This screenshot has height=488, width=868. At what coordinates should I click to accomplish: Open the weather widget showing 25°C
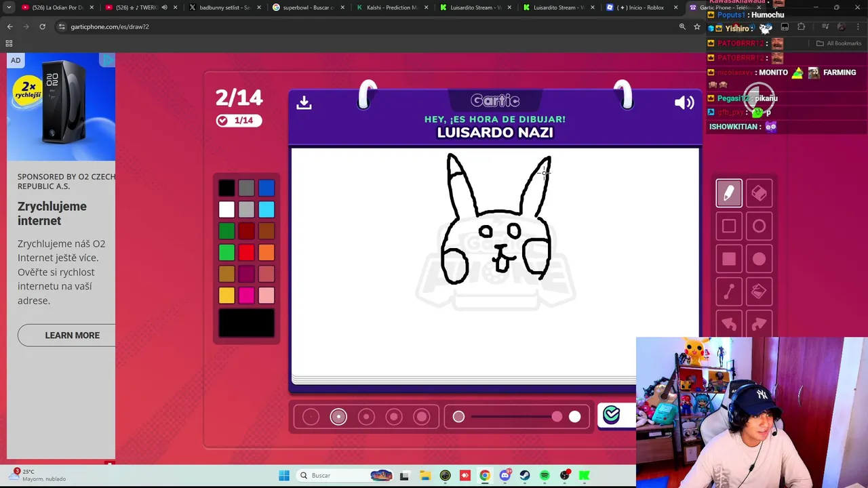39,475
